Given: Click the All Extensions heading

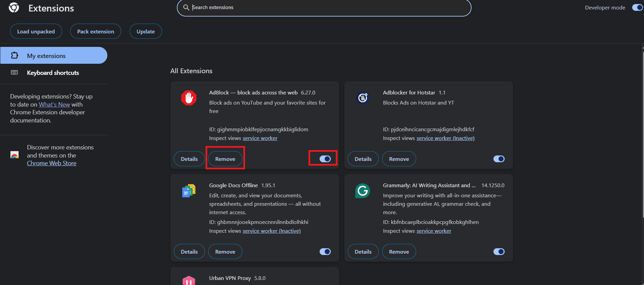Looking at the screenshot, I should pyautogui.click(x=191, y=71).
